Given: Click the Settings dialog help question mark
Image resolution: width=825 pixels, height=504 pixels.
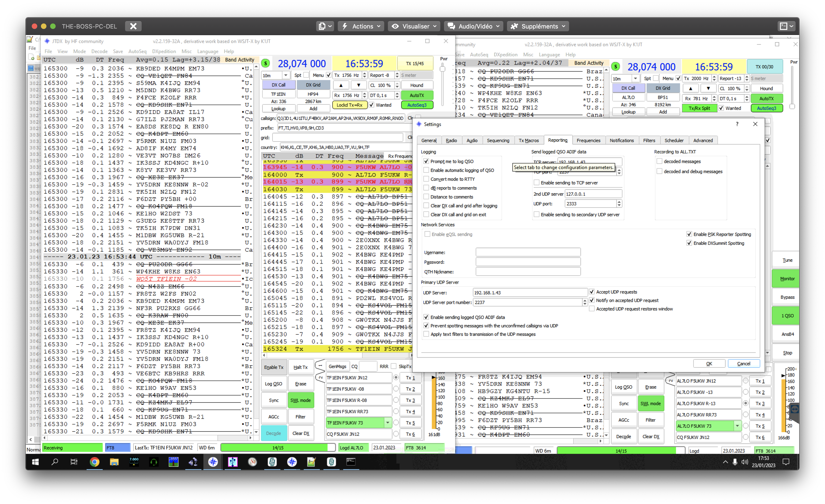Looking at the screenshot, I should click(737, 124).
